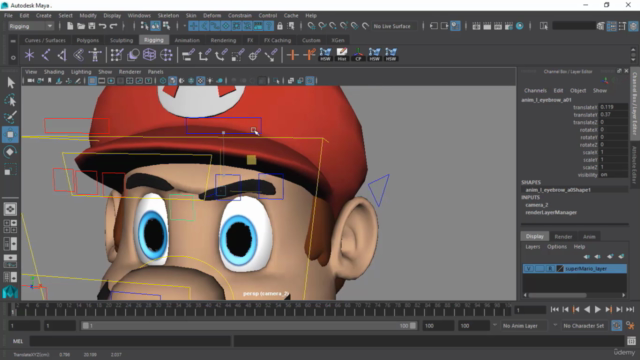Switch to the Animation shelf tab
640x360 pixels.
click(x=187, y=40)
